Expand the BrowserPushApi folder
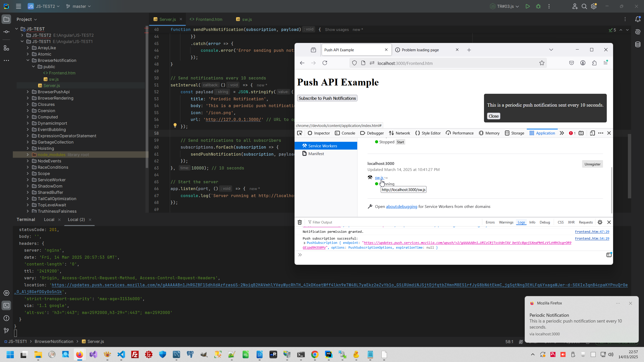Viewport: 644px width, 362px height. click(x=28, y=92)
